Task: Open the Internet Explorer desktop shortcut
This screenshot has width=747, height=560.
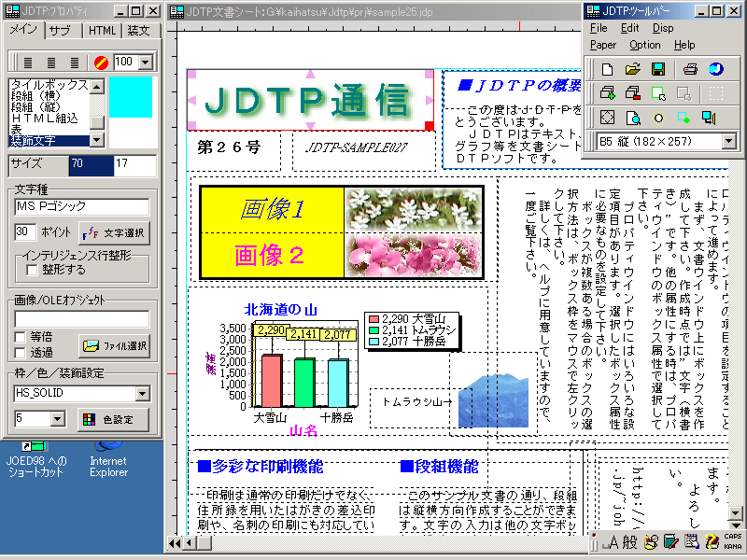Action: pos(108,460)
